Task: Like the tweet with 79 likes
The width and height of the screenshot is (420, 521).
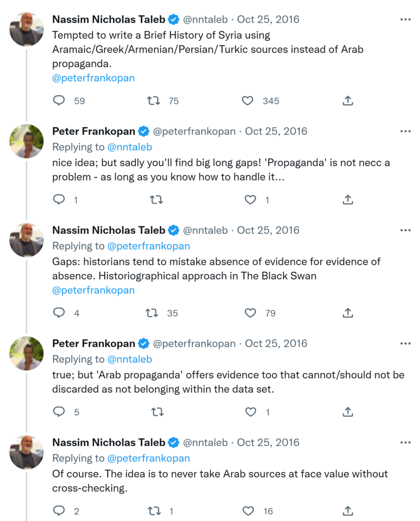Action: point(251,313)
